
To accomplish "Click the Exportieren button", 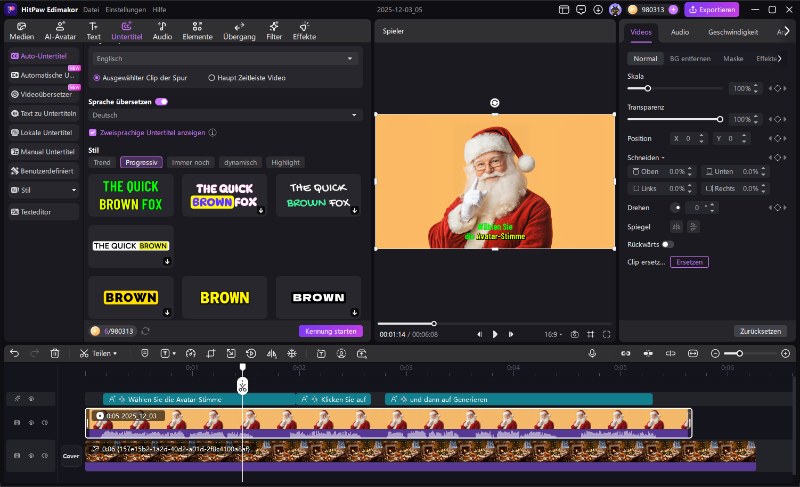I will click(x=712, y=10).
